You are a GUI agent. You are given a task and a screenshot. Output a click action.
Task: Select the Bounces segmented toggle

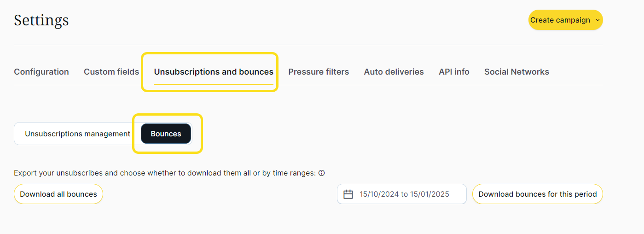pos(166,134)
